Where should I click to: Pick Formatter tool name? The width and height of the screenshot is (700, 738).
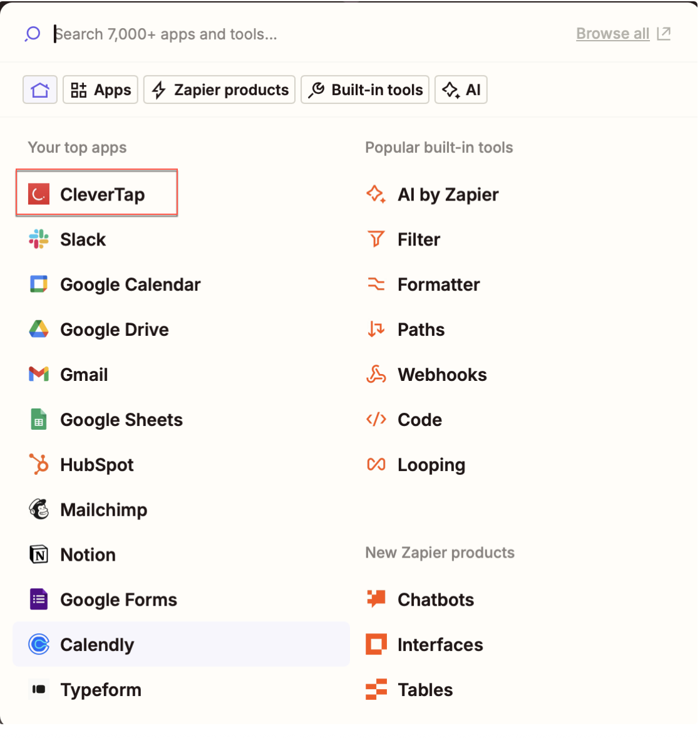438,285
